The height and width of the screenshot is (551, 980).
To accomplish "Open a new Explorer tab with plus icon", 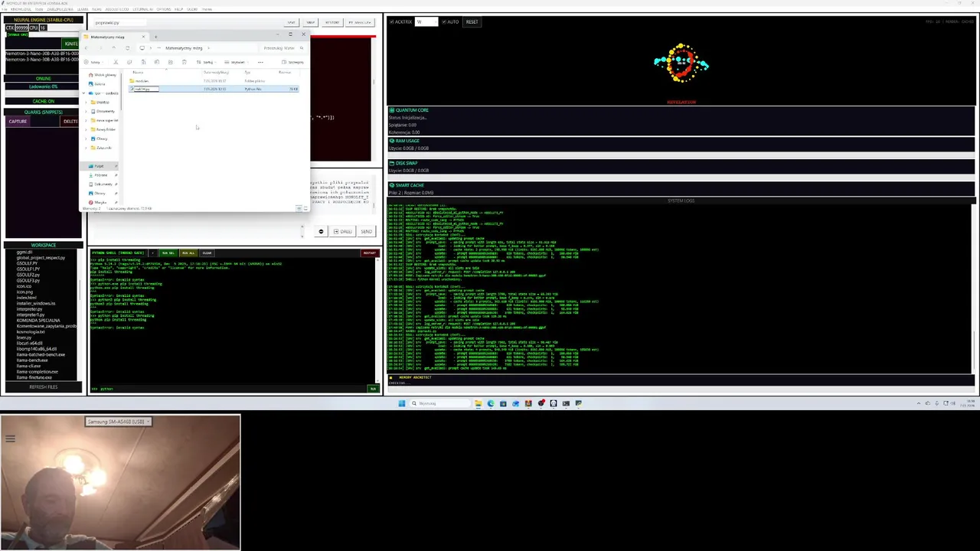I will (x=155, y=37).
